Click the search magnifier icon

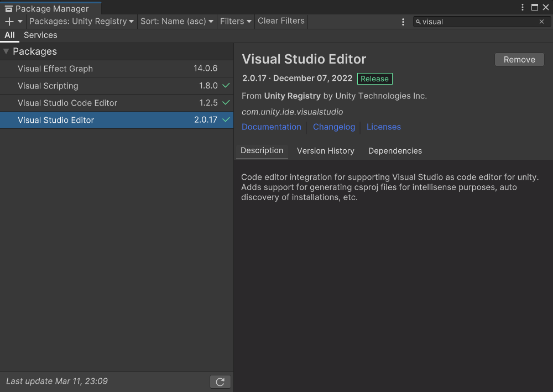[418, 22]
